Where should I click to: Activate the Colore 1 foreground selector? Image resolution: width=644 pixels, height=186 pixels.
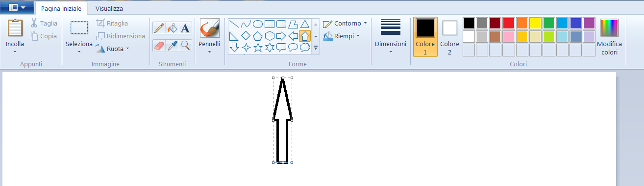425,36
